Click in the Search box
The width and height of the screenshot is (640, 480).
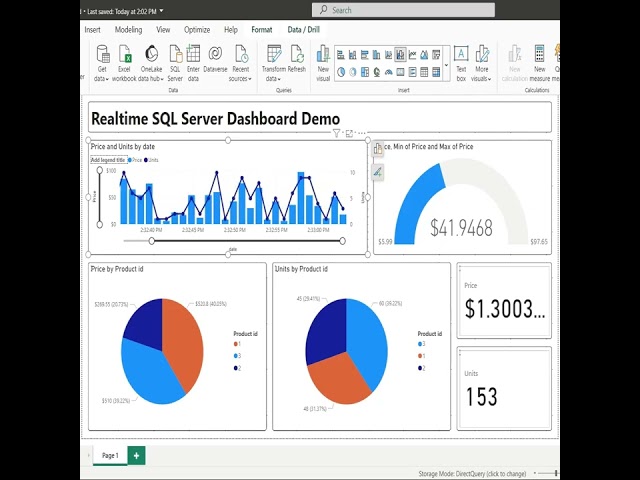(403, 10)
